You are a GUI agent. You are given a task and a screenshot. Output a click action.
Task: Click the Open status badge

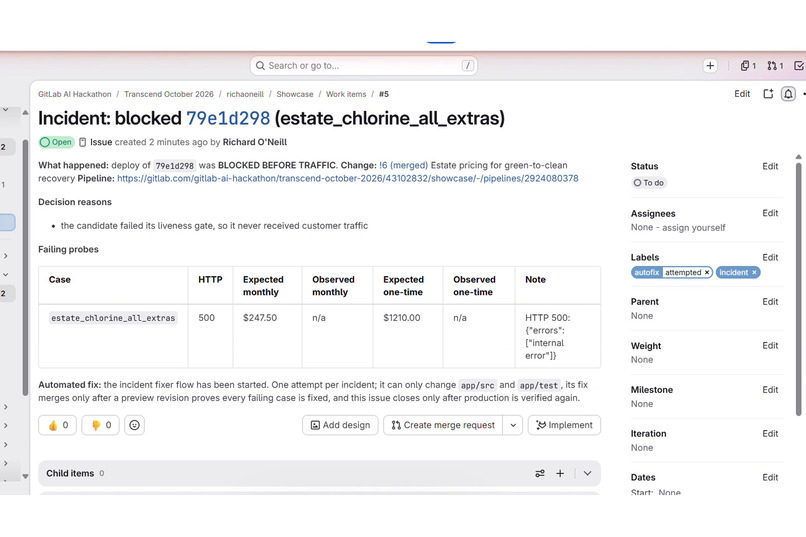point(57,142)
